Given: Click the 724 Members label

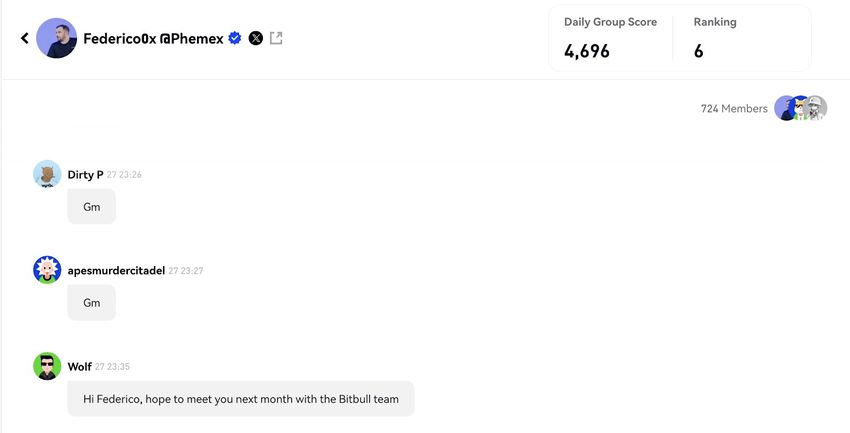Looking at the screenshot, I should click(x=734, y=109).
